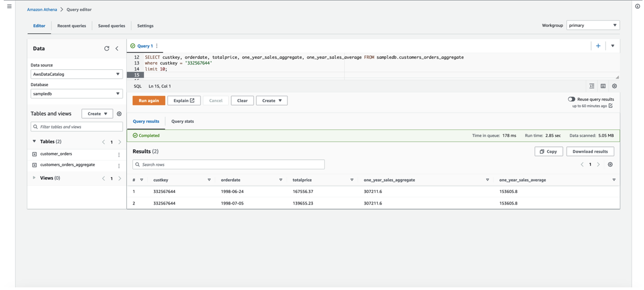This screenshot has height=290, width=644.
Task: Collapse the Data side panel
Action: (117, 48)
